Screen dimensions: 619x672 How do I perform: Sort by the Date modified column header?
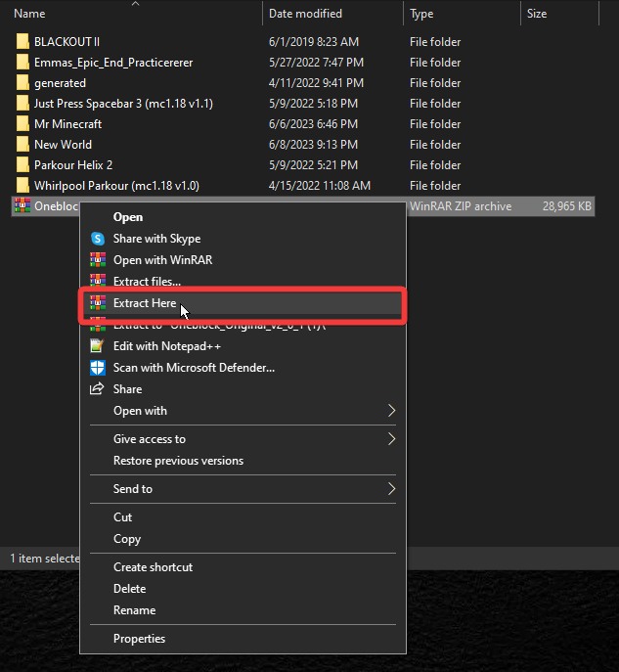(x=305, y=14)
